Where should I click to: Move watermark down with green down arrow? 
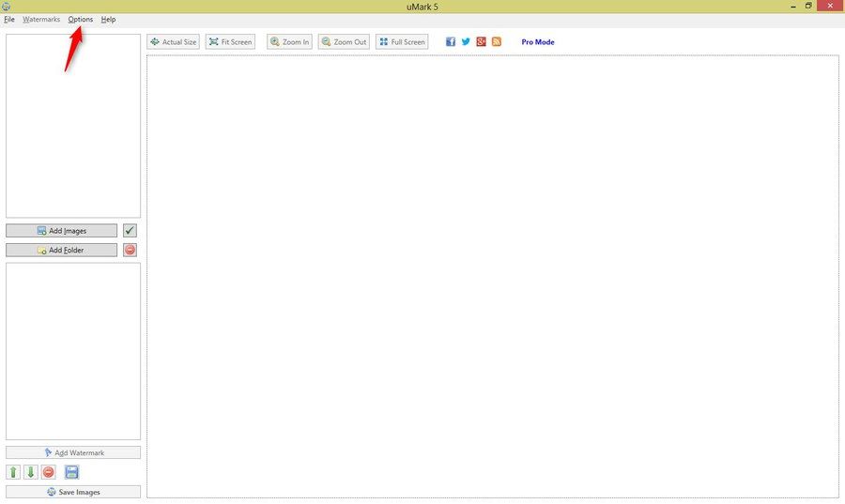[31, 472]
